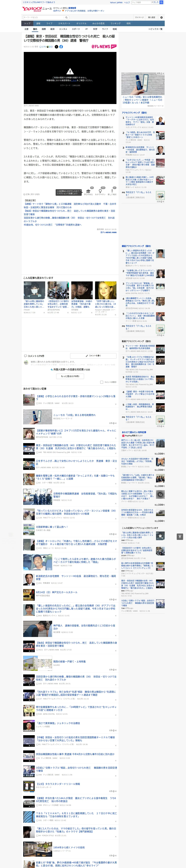Click 記事に関する報告 report icon link
186x868 pixels.
[32, 194]
